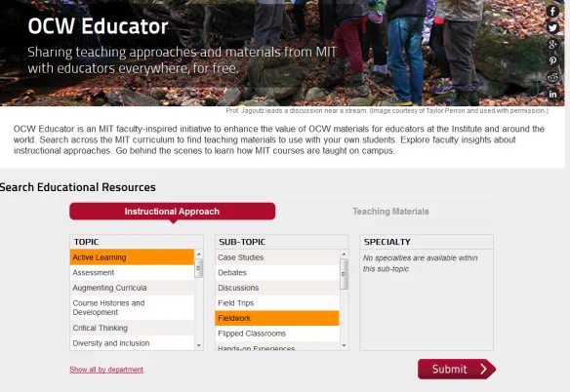Screen dimensions: 570x392
Task: Select the Diversity and Inclusion topic
Action: (x=132, y=343)
